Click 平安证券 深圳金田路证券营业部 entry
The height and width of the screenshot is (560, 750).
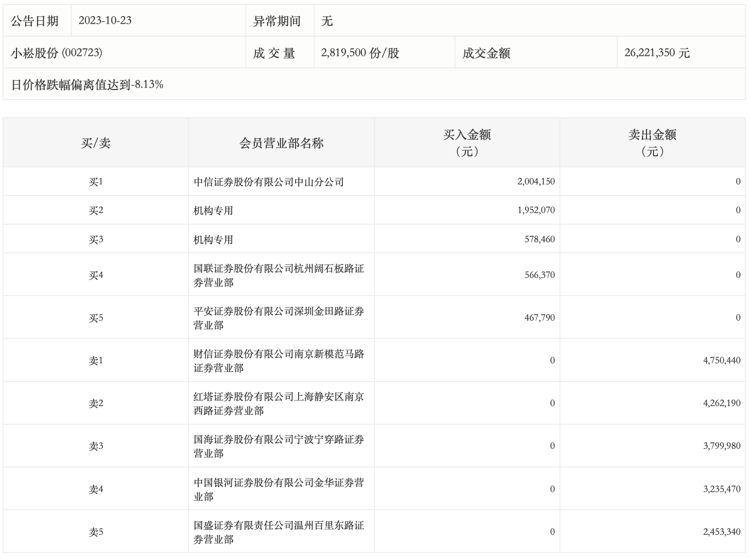coord(278,318)
